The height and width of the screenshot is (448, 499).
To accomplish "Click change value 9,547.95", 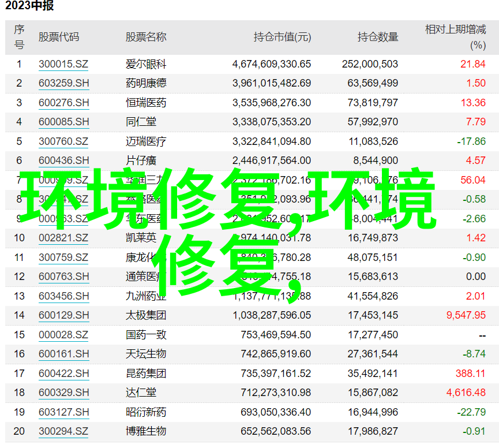I will coord(466,315).
